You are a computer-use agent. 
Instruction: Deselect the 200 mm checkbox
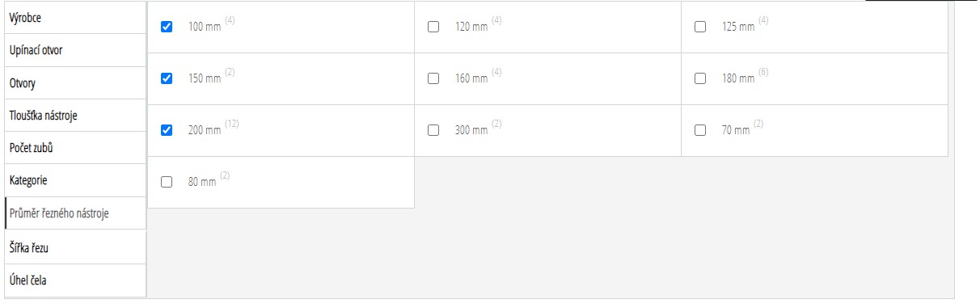click(x=167, y=130)
